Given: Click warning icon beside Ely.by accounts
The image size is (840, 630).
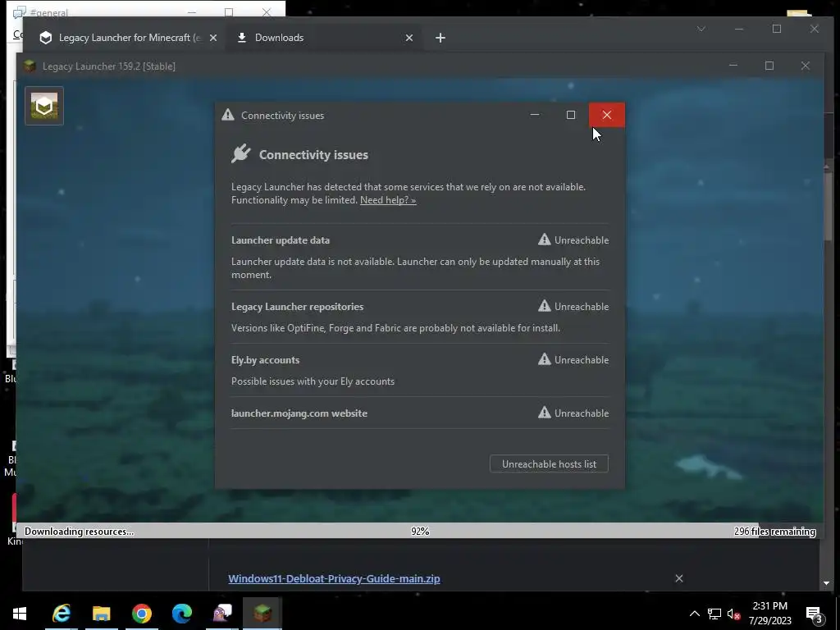Looking at the screenshot, I should (545, 359).
